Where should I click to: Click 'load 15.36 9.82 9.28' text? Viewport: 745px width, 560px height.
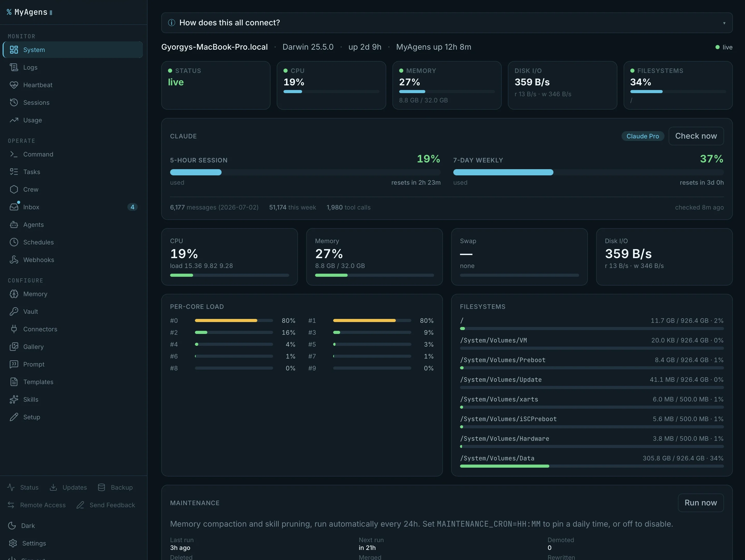click(x=201, y=266)
